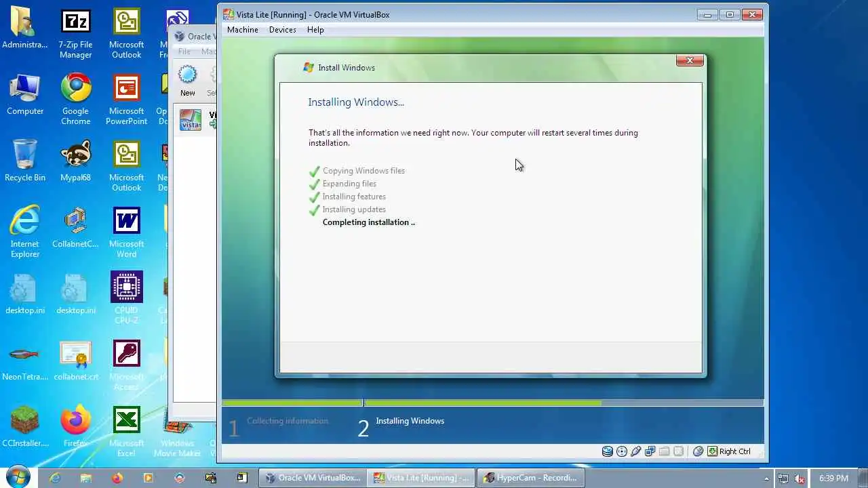The height and width of the screenshot is (488, 868).
Task: Open Computer desktop icon
Action: [x=25, y=94]
